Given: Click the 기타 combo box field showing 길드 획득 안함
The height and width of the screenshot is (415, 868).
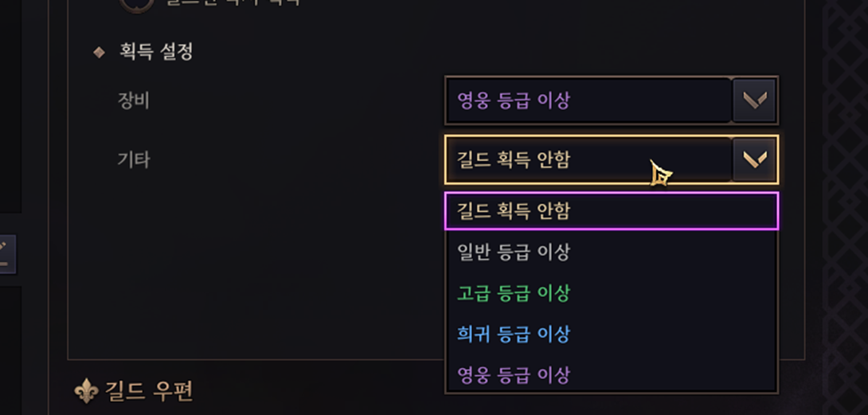Looking at the screenshot, I should (611, 159).
